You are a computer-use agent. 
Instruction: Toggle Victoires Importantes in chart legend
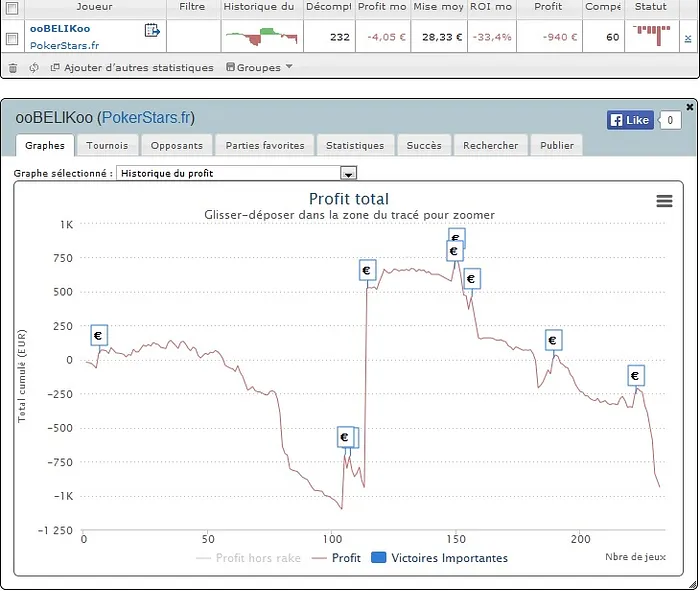tap(439, 558)
